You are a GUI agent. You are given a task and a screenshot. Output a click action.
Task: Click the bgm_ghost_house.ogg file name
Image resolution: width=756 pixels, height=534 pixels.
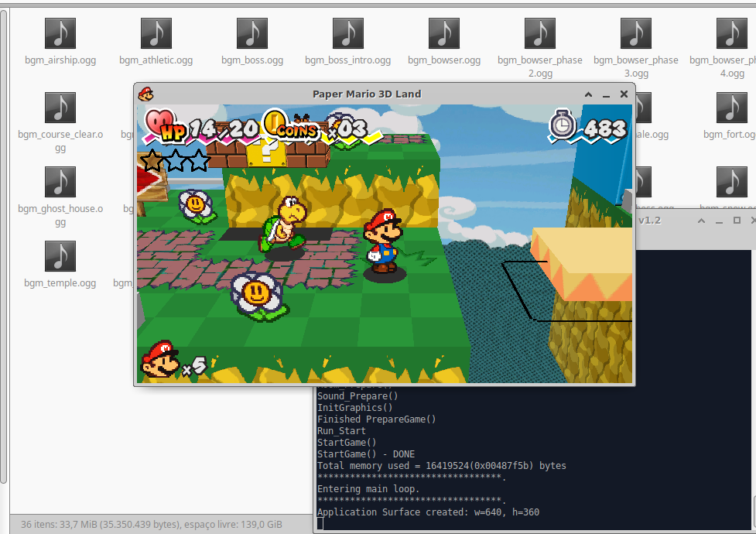(x=60, y=215)
